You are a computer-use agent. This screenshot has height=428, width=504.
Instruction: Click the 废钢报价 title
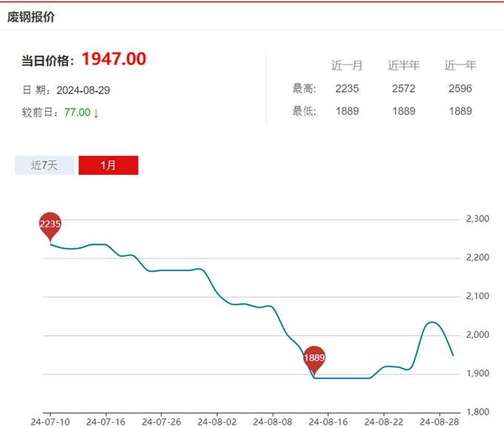point(31,16)
